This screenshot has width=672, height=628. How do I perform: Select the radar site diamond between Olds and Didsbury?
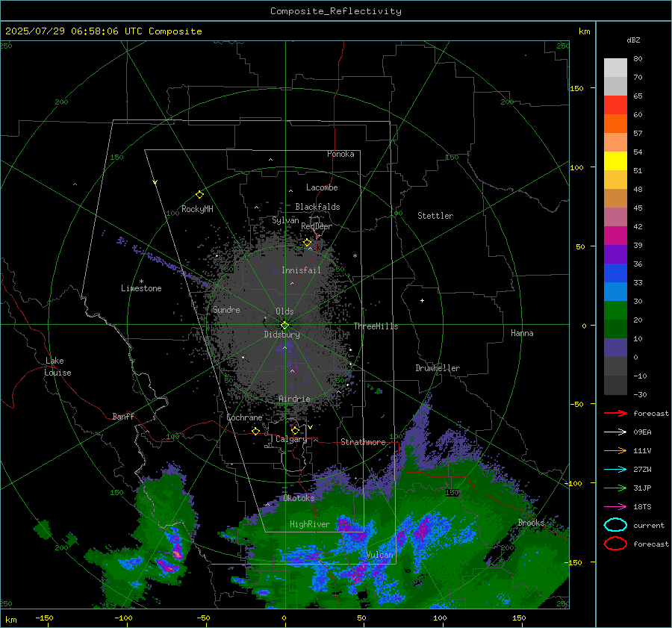(x=284, y=325)
